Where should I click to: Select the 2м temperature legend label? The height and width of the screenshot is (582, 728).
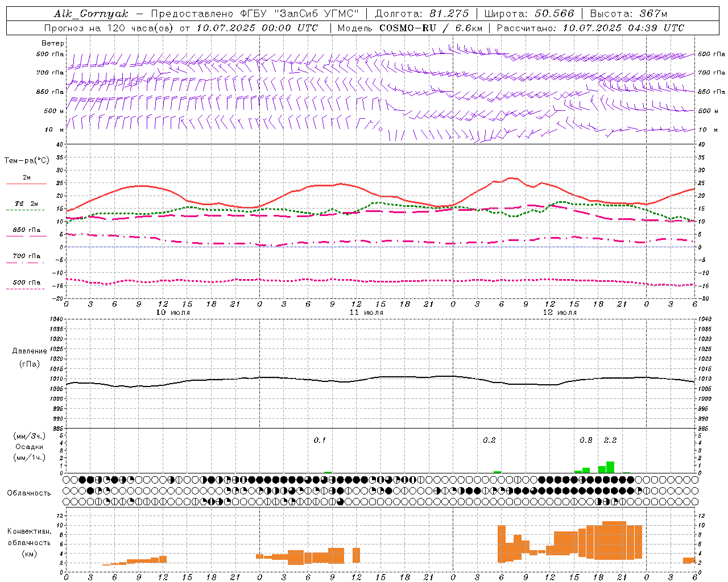27,178
